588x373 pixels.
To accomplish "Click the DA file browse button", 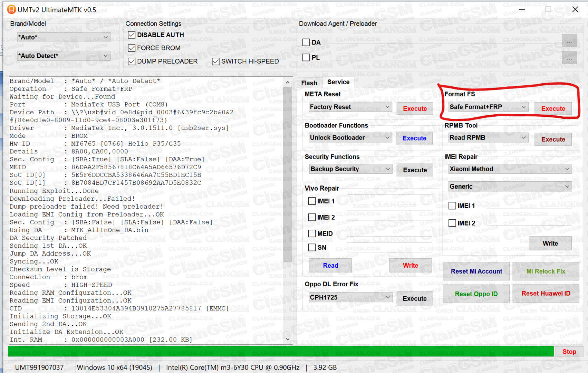I will click(569, 42).
